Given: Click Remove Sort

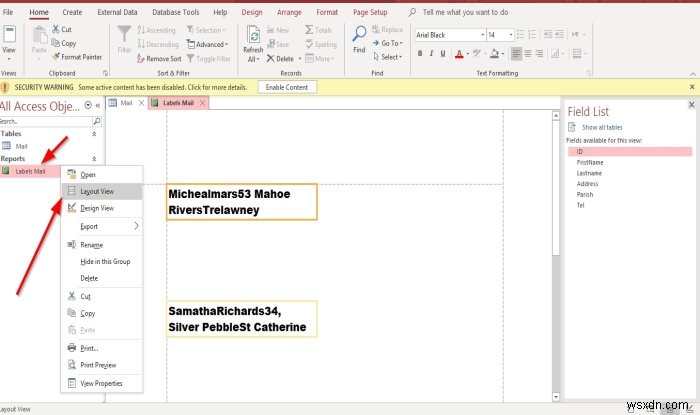Looking at the screenshot, I should pos(159,58).
